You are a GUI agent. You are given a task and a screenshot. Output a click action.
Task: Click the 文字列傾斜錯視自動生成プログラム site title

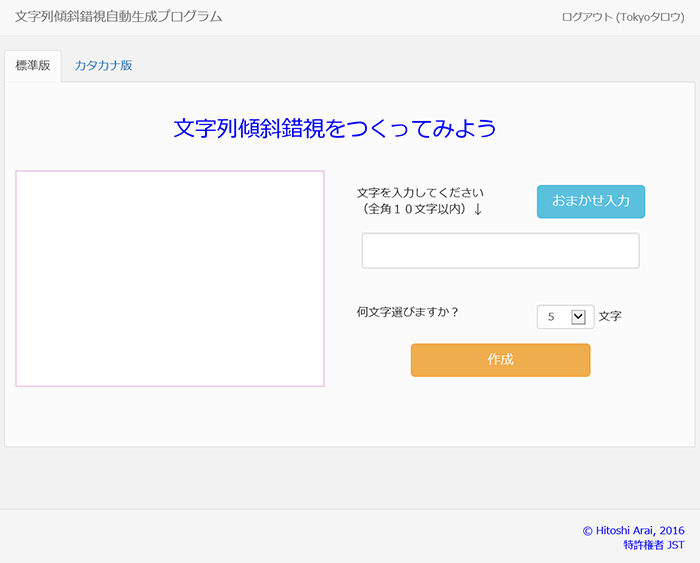118,17
